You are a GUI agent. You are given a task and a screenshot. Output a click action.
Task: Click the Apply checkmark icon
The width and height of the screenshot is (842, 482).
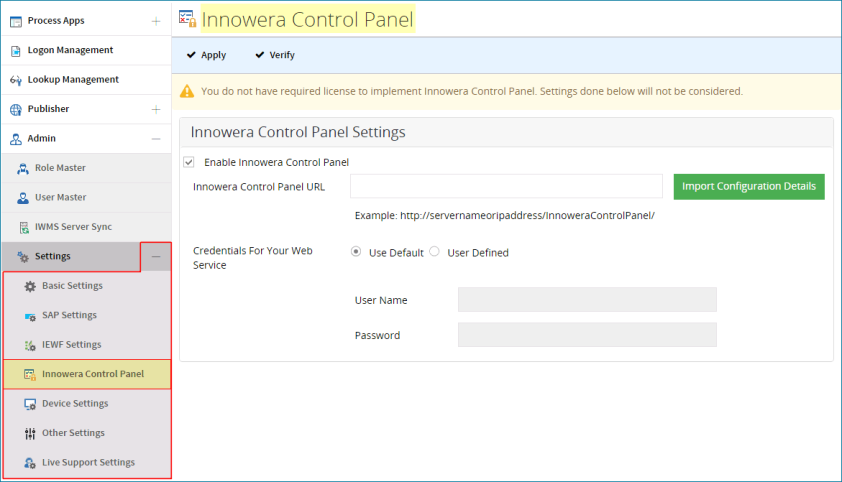(x=191, y=55)
